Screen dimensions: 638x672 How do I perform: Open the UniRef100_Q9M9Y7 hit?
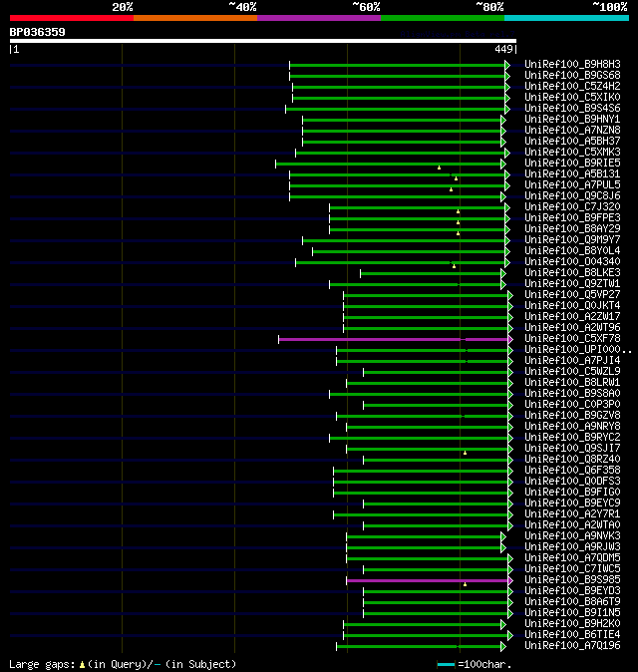coord(572,240)
